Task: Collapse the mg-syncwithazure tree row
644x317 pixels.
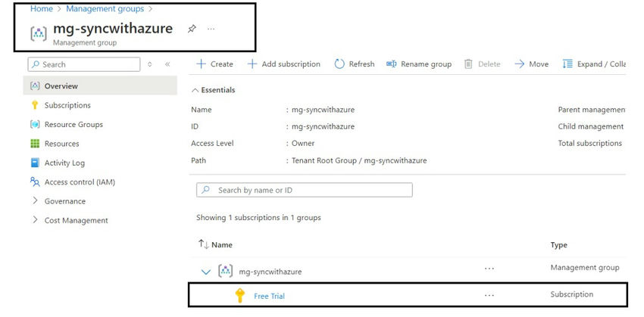Action: point(206,272)
